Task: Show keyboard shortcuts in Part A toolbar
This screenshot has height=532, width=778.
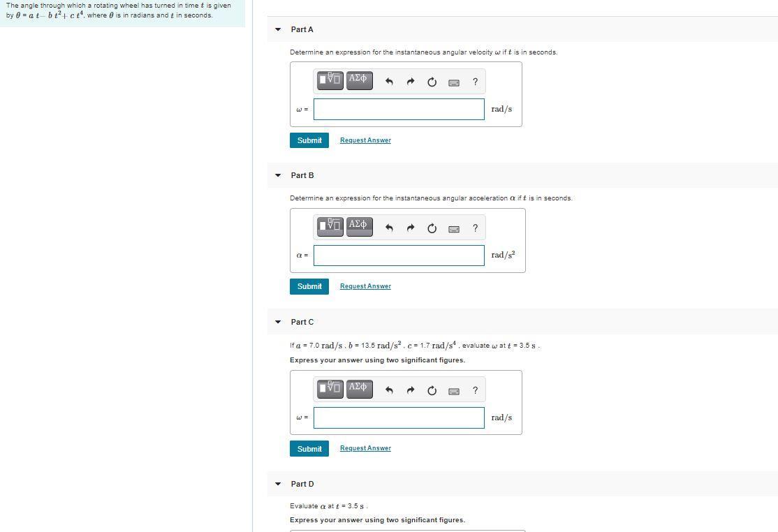Action: (x=453, y=82)
